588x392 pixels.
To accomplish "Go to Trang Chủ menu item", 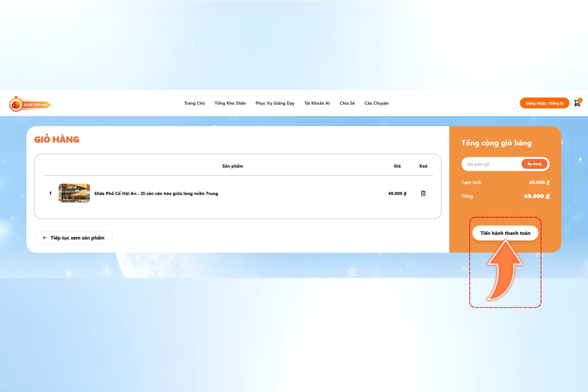I will point(194,103).
